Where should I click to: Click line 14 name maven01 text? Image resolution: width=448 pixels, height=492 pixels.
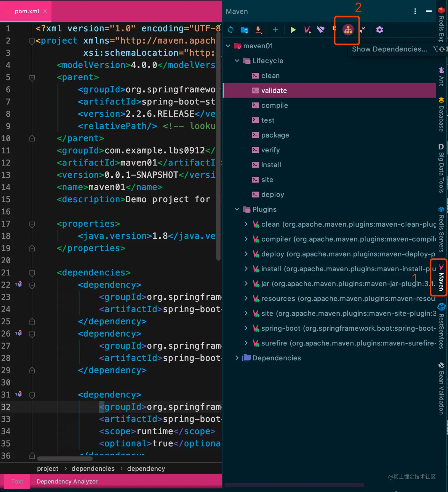pyautogui.click(x=107, y=187)
